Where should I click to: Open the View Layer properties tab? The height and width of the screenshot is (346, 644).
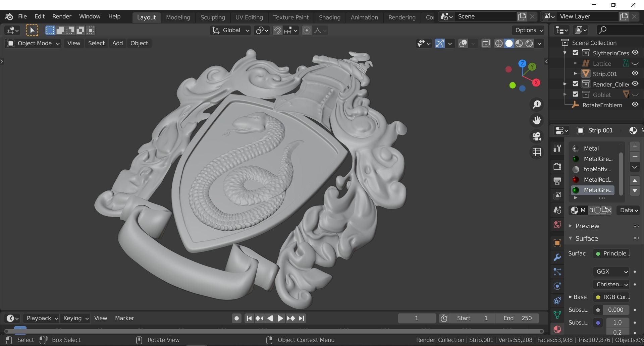[557, 195]
